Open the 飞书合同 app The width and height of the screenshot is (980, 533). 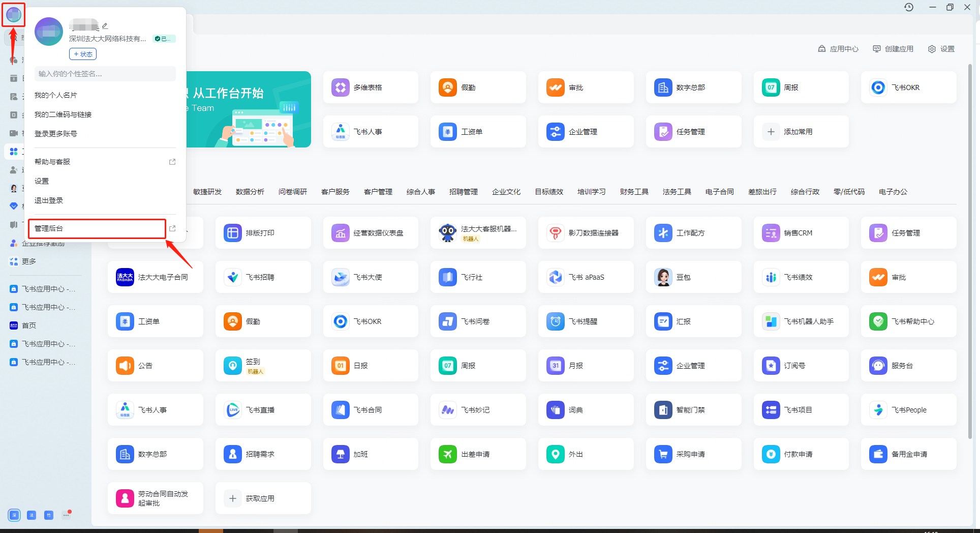[x=371, y=410]
